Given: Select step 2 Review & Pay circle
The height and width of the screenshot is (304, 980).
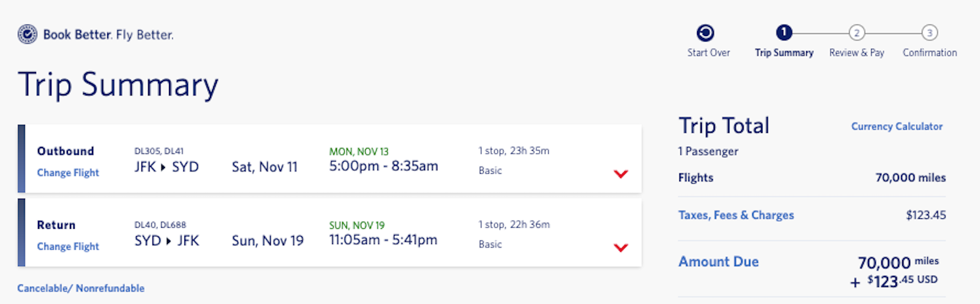Looking at the screenshot, I should [x=857, y=32].
